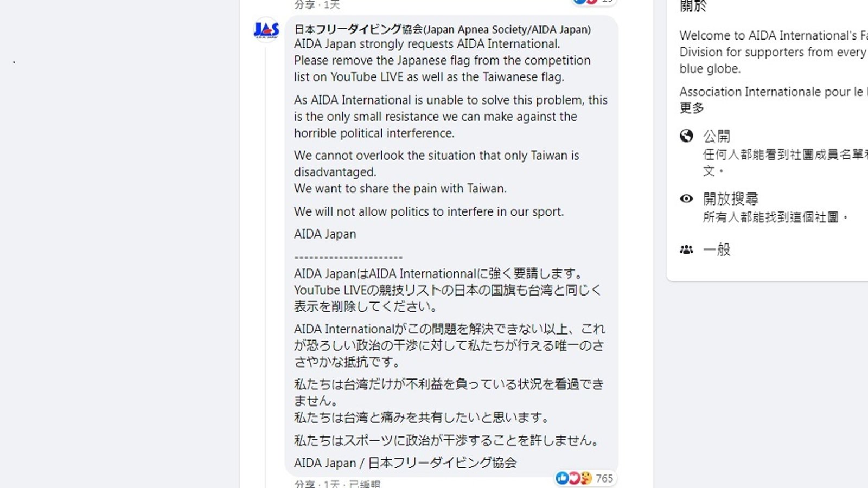The width and height of the screenshot is (868, 488).
Task: Expand description with 更多 link
Action: (692, 108)
